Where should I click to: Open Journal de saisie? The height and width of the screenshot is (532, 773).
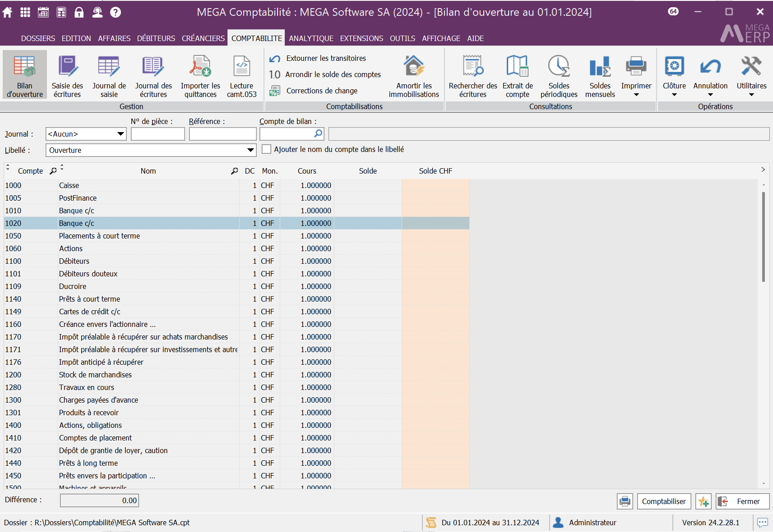pyautogui.click(x=109, y=77)
